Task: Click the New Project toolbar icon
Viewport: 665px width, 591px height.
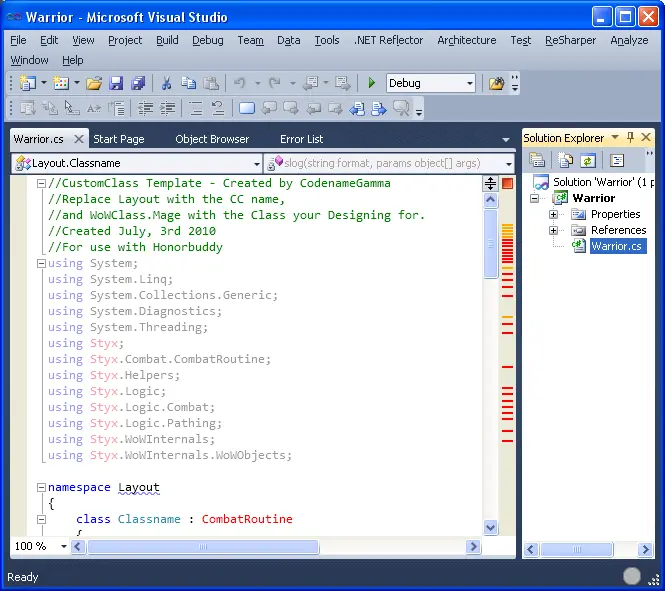Action: [27, 83]
